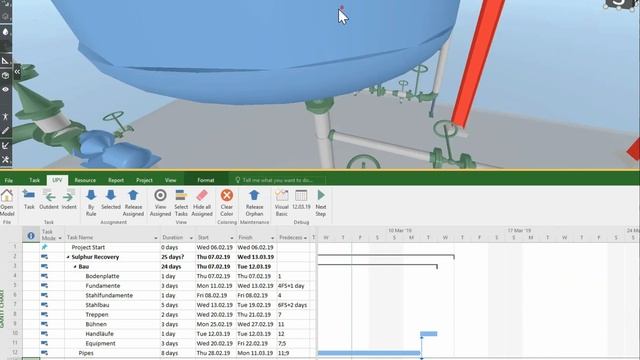Click the walk figure icon in sidebar
Screen dimensions: 640x360
(5, 117)
